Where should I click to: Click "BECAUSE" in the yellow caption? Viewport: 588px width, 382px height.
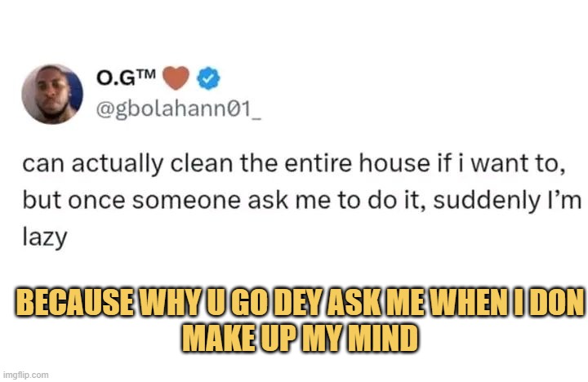coord(74,302)
